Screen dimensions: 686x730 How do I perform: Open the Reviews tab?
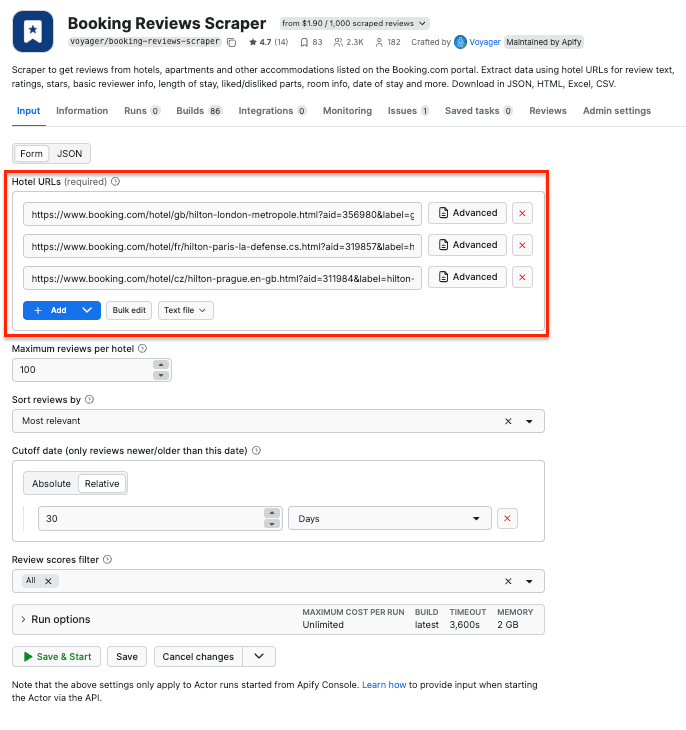click(548, 111)
